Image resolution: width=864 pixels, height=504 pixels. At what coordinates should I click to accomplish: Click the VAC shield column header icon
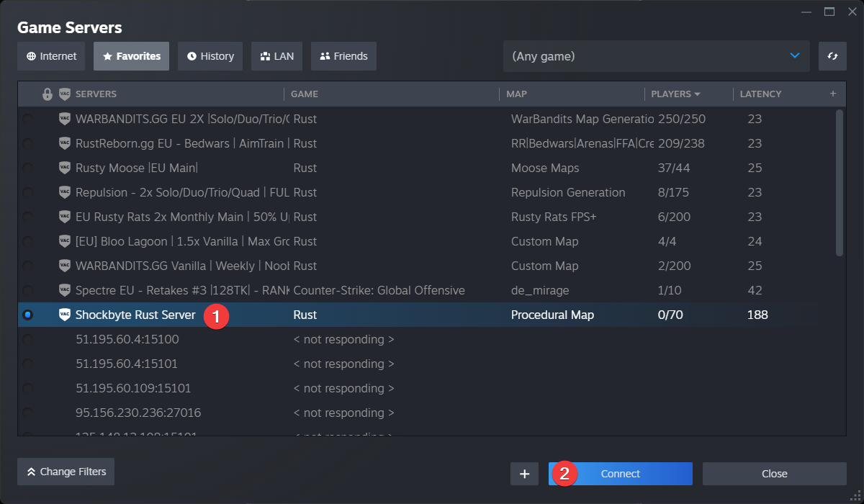point(65,94)
